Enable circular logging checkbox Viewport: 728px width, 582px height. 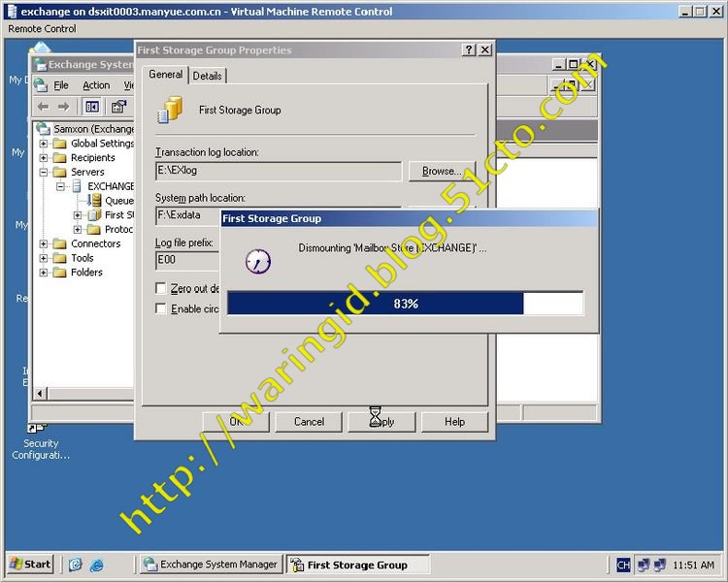(x=161, y=308)
